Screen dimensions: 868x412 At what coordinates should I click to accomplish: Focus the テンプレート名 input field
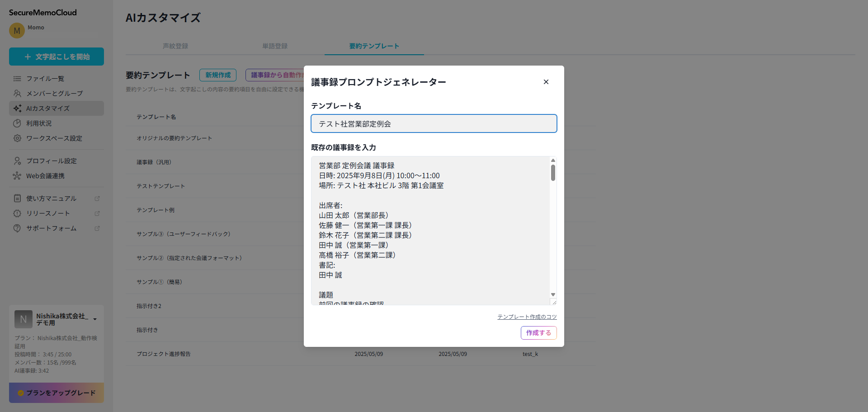(434, 123)
